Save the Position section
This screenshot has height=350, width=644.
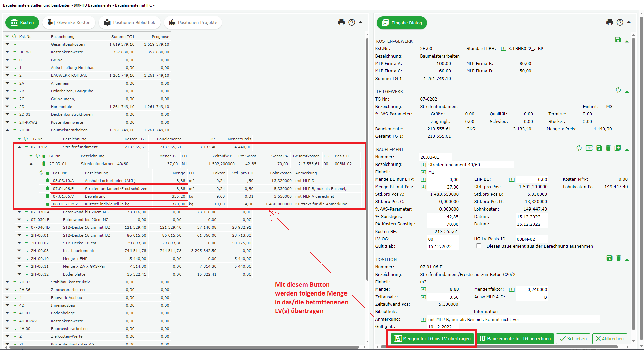pyautogui.click(x=609, y=258)
